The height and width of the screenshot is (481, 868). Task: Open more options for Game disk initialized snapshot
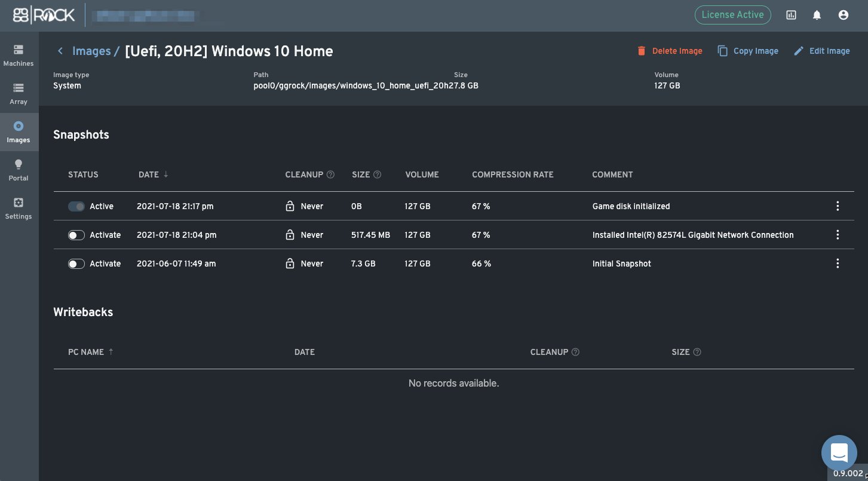pos(838,206)
